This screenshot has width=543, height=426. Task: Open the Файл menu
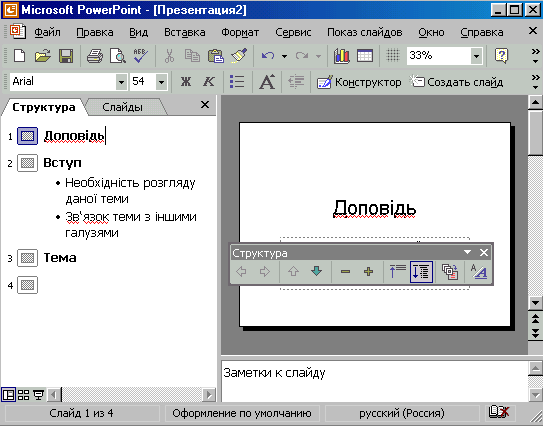tap(47, 33)
